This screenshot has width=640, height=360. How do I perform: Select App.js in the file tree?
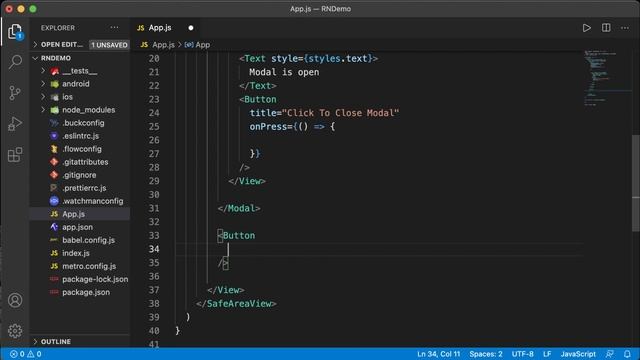point(80,214)
